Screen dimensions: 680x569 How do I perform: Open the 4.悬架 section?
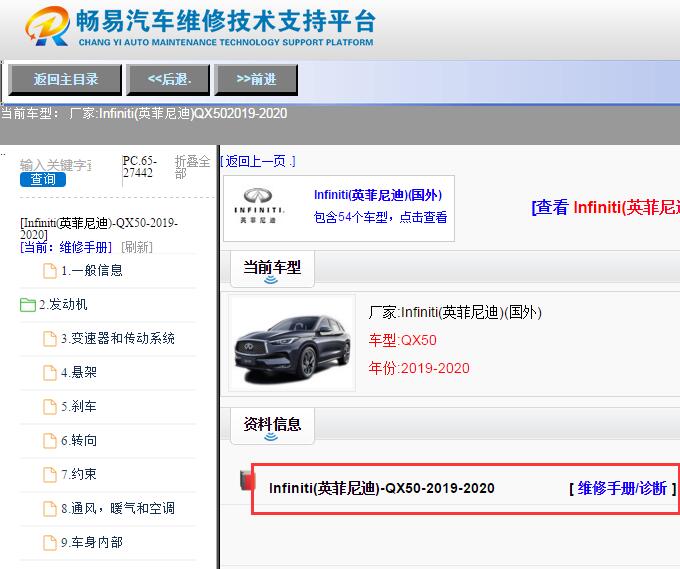click(79, 372)
